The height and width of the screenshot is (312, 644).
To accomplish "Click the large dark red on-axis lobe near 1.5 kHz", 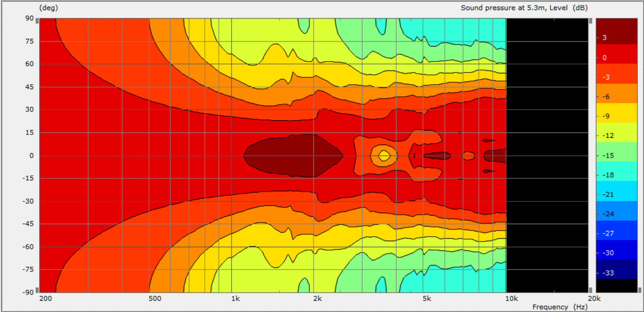I will (294, 156).
